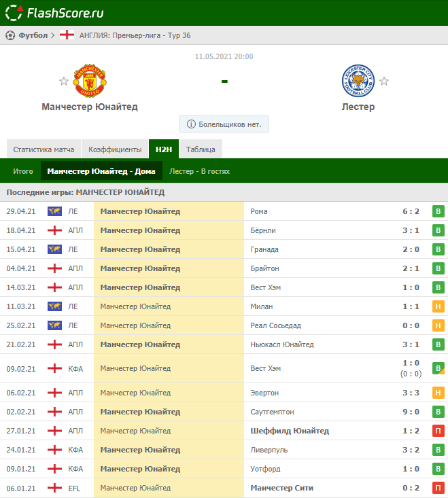
Task: Open the Рома opponent match row
Action: click(x=224, y=211)
